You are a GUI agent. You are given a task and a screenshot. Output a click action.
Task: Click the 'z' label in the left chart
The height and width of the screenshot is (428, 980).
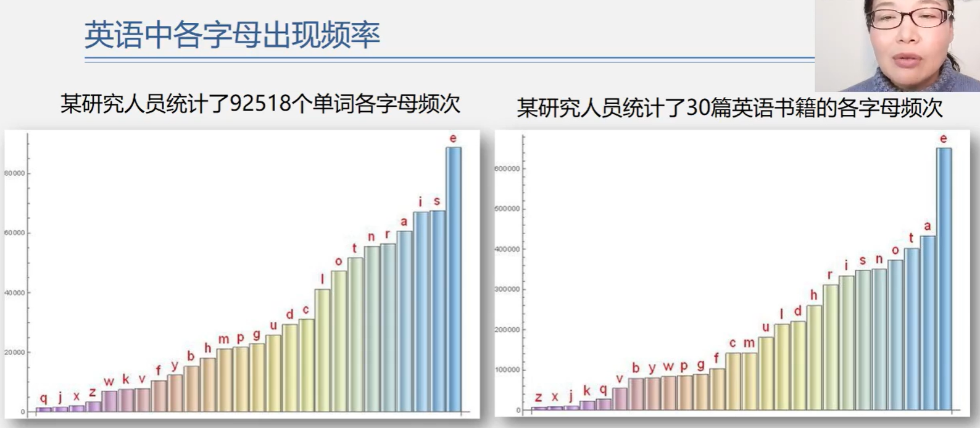click(x=92, y=392)
